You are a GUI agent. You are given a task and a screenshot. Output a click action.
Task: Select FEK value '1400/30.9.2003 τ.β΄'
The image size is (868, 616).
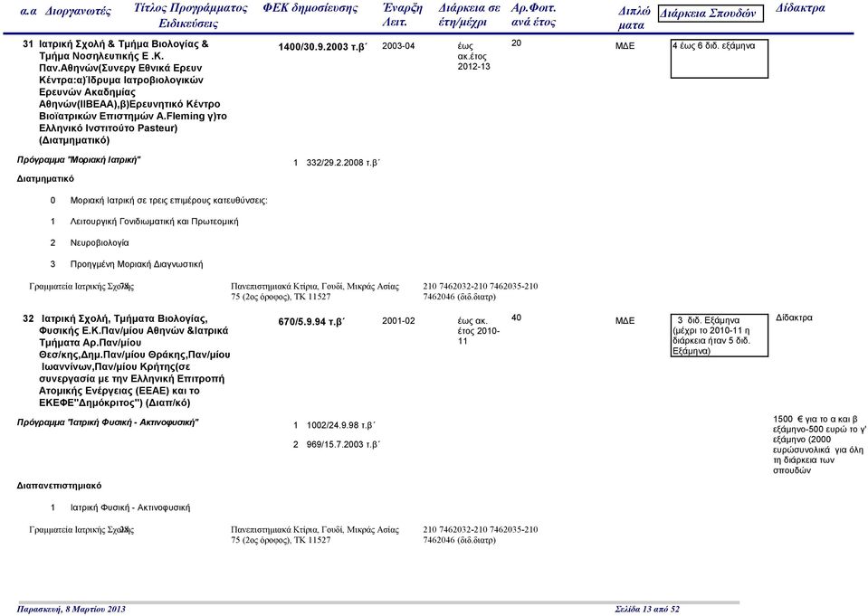[323, 47]
